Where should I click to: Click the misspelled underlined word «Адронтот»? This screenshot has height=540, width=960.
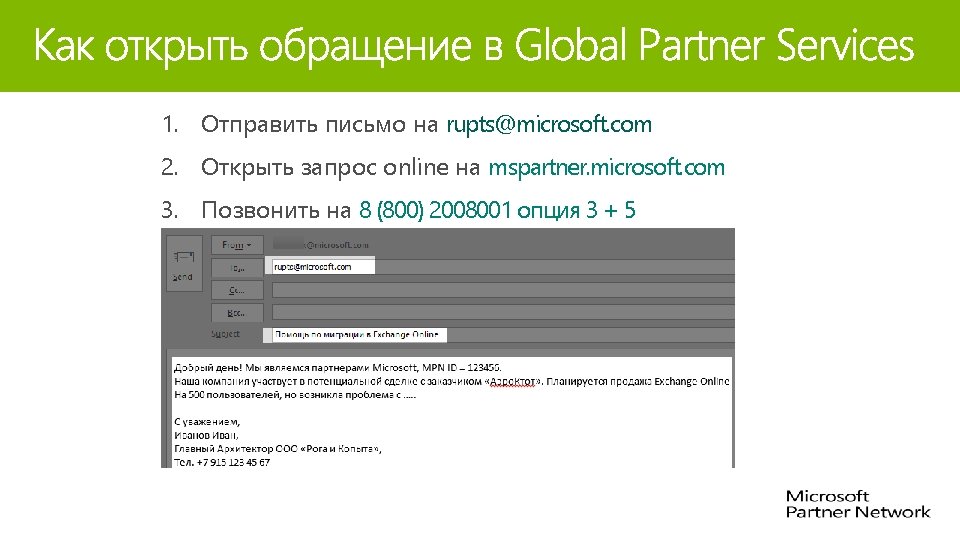(513, 381)
